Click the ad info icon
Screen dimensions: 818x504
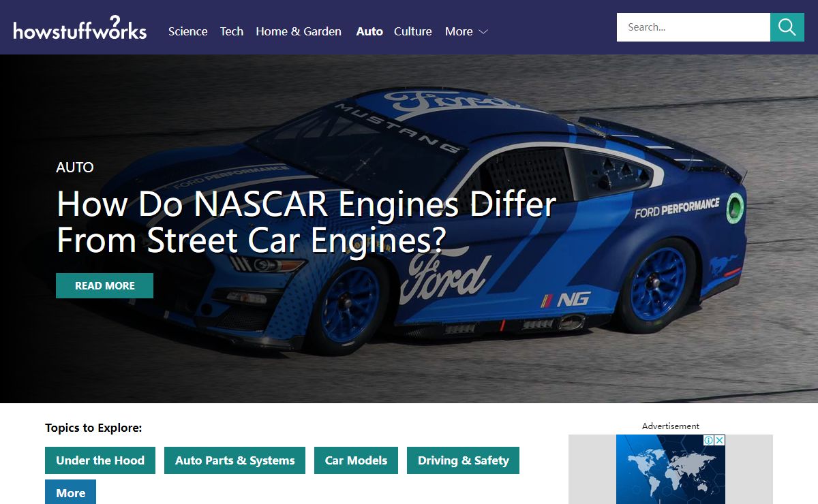[708, 441]
